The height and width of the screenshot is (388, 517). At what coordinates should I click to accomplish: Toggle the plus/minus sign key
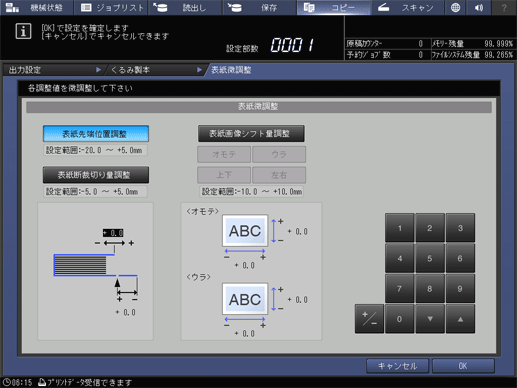[369, 319]
